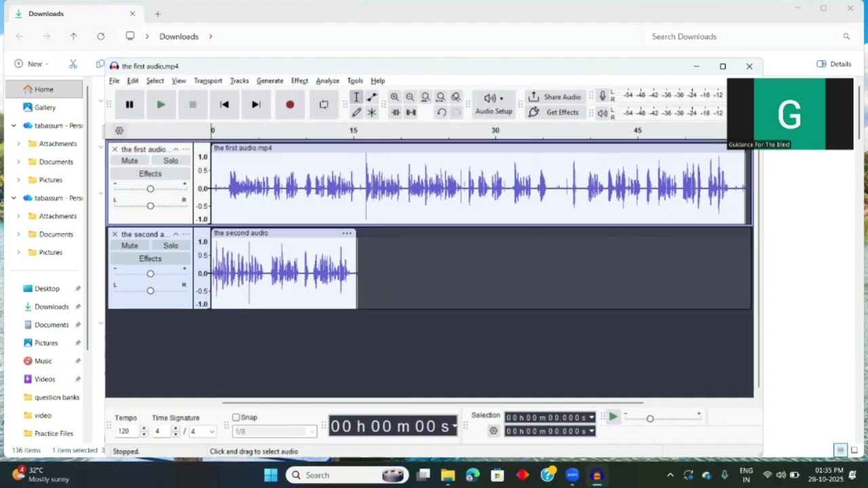Solo the second audio track
868x488 pixels.
[x=170, y=245]
